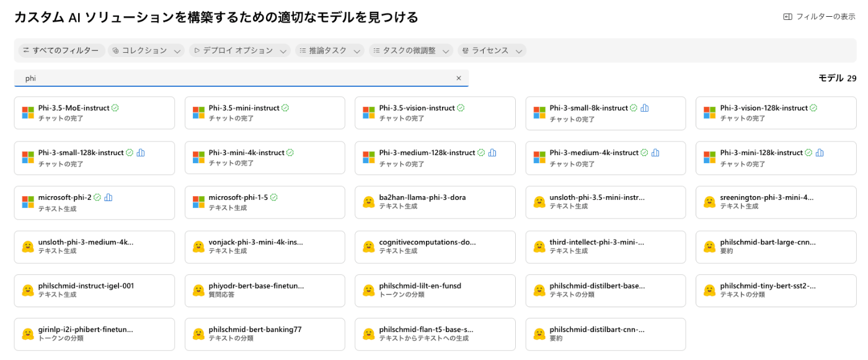Screen dimensions: 868x360
Task: Select the philschmid-tiny-bert-sst2 model
Action: click(776, 290)
